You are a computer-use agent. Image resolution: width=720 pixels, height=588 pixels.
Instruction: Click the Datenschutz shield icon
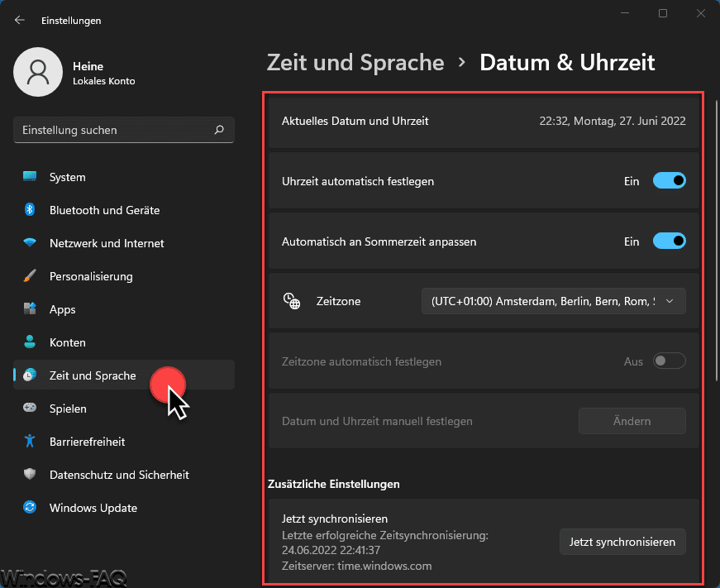tap(30, 474)
